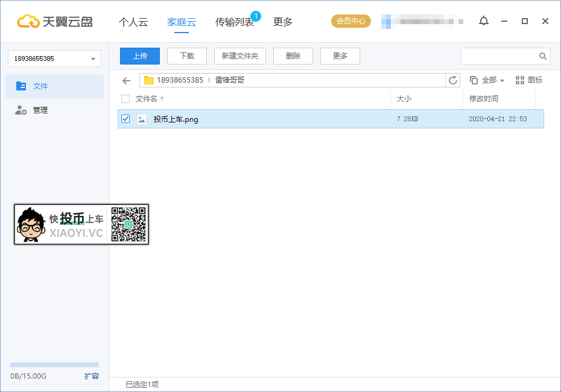The height and width of the screenshot is (392, 561).
Task: Go back using the arrow icon
Action: [126, 80]
